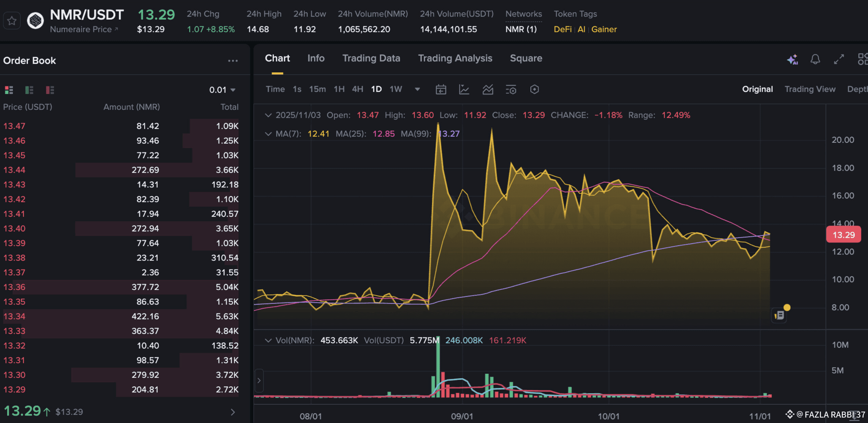Open the chart calendar date picker
868x423 pixels.
click(441, 90)
